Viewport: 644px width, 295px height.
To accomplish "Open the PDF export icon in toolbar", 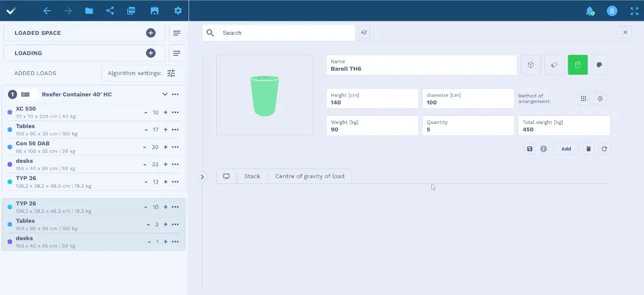I will tap(131, 11).
